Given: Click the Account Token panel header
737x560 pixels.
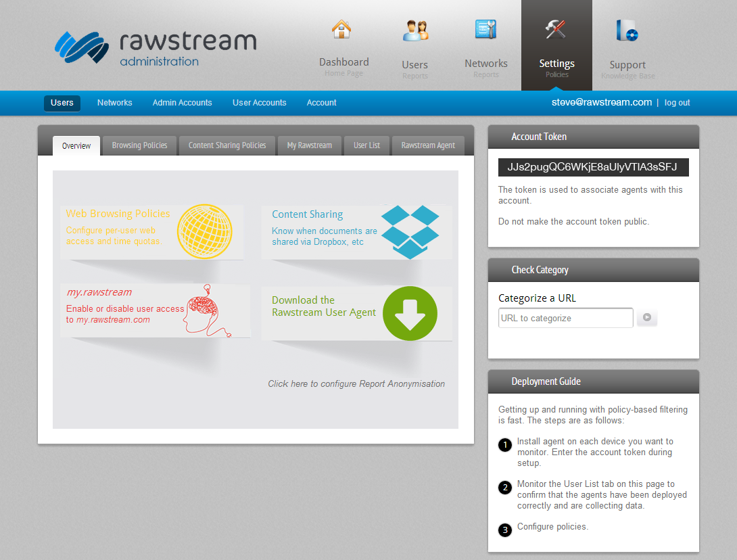Looking at the screenshot, I should [593, 137].
